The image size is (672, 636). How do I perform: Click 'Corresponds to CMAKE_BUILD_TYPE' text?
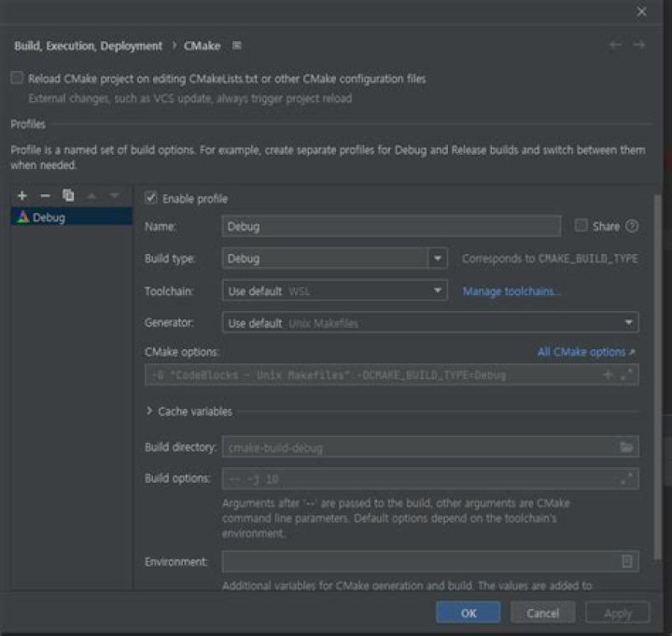pyautogui.click(x=550, y=258)
